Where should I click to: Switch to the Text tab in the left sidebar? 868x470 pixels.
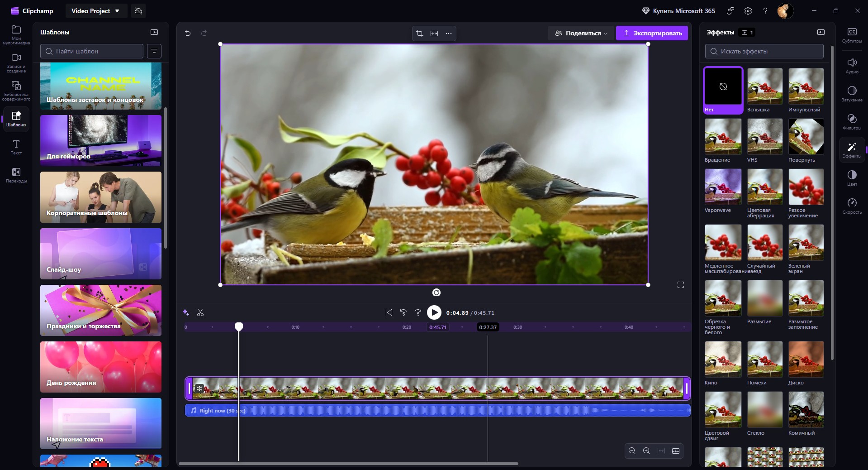(16, 147)
